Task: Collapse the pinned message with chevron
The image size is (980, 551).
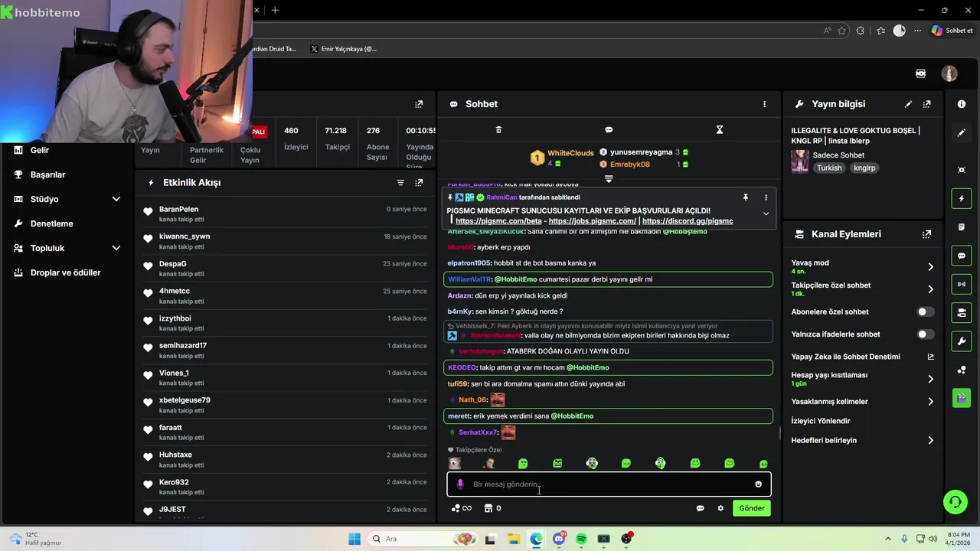Action: (766, 214)
